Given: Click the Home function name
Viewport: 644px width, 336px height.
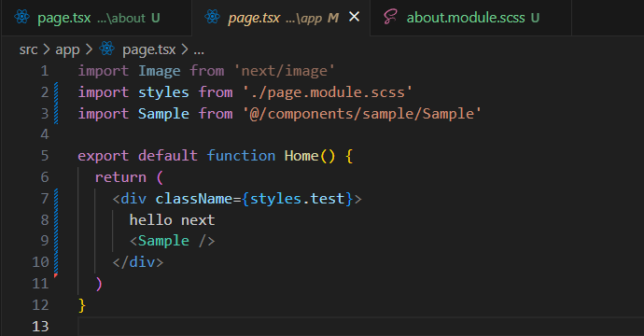Looking at the screenshot, I should pyautogui.click(x=301, y=156).
